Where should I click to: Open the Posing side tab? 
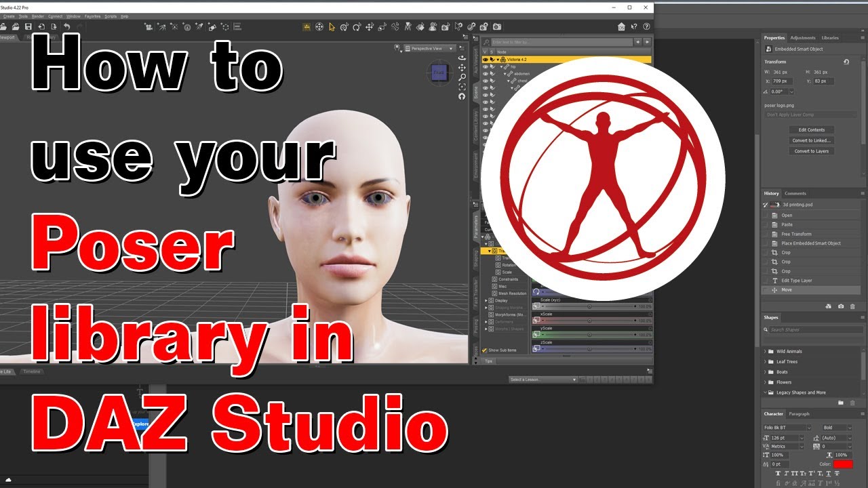475,325
